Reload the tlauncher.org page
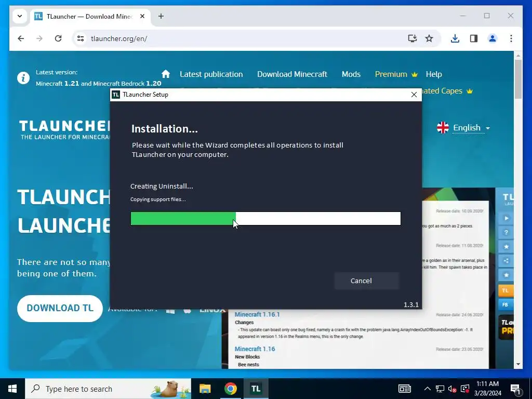This screenshot has height=399, width=532. (x=58, y=38)
